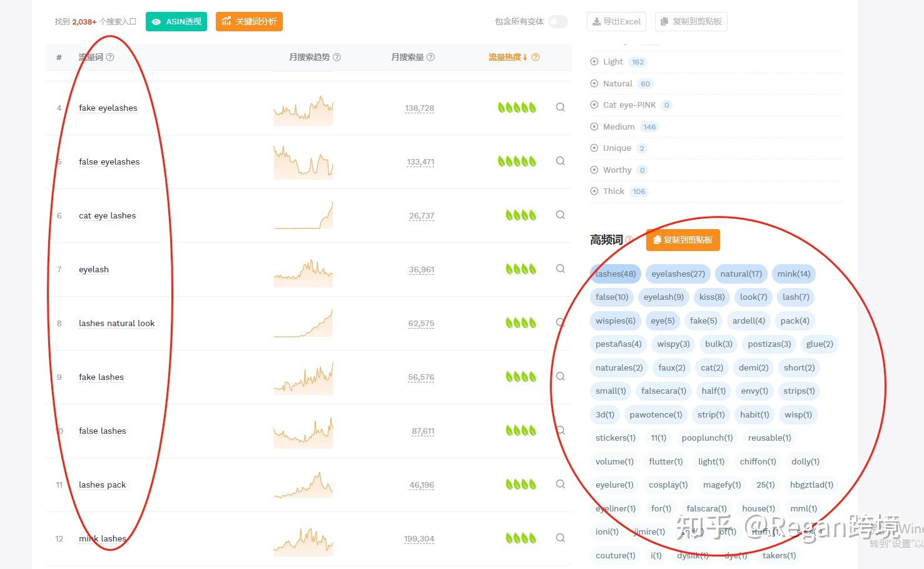This screenshot has height=569, width=924.
Task: Click orange 复制到剪贴板 button near 高频词
Action: [683, 240]
